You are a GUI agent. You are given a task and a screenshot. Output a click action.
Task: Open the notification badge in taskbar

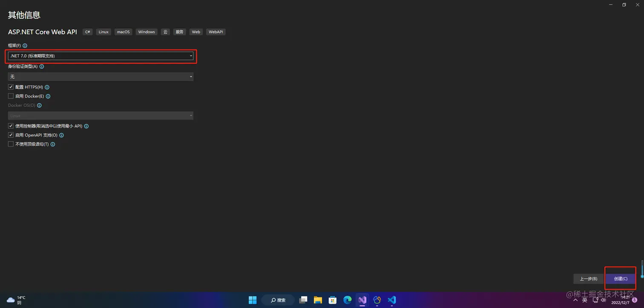635,300
